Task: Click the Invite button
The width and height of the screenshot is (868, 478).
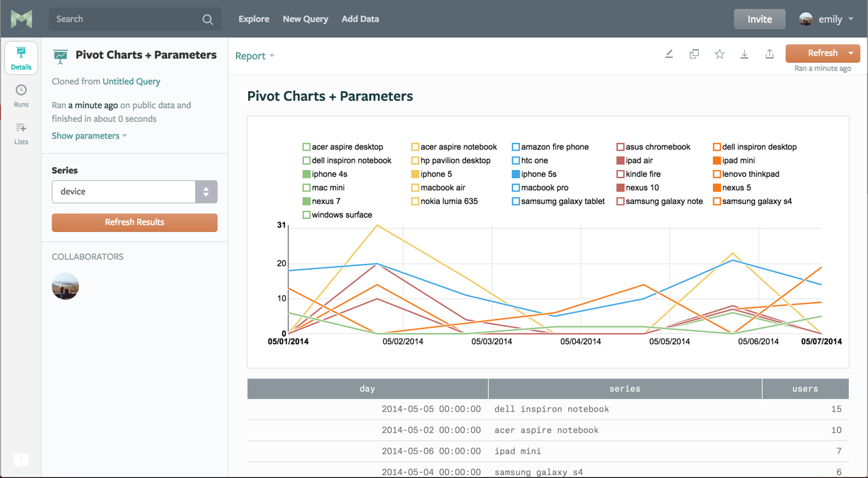Action: 759,19
